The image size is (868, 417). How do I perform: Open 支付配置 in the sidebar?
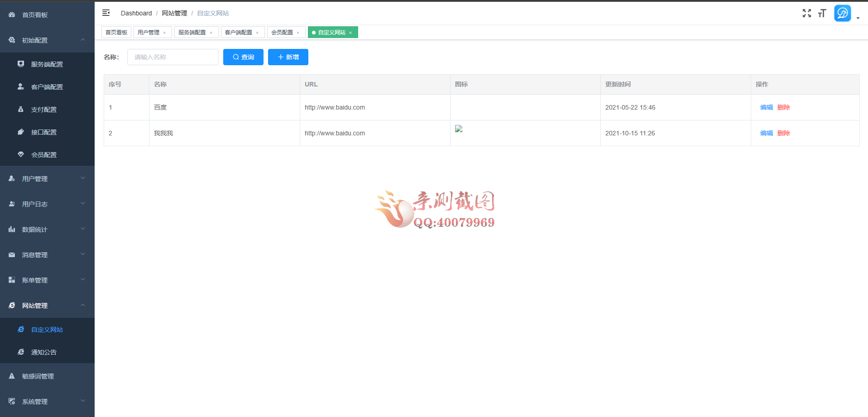(43, 110)
